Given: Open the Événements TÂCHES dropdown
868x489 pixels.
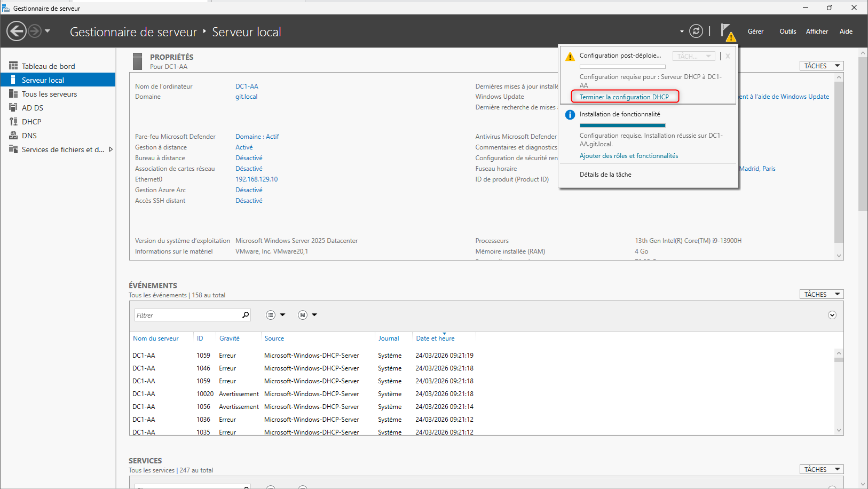Looking at the screenshot, I should 822,294.
